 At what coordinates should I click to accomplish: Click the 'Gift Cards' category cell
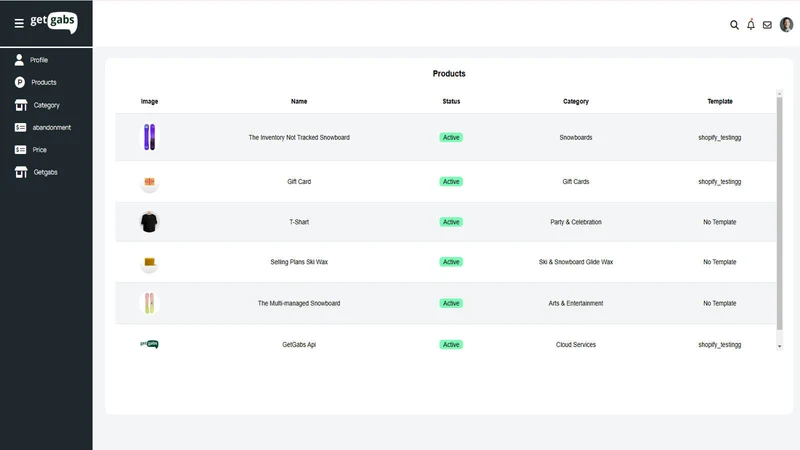(x=576, y=182)
